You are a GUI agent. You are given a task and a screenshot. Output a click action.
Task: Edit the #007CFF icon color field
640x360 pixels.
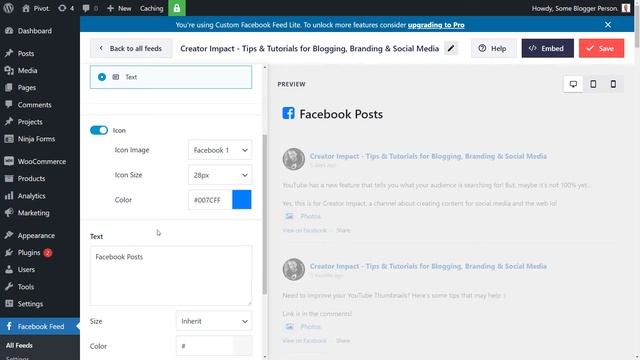pyautogui.click(x=210, y=200)
